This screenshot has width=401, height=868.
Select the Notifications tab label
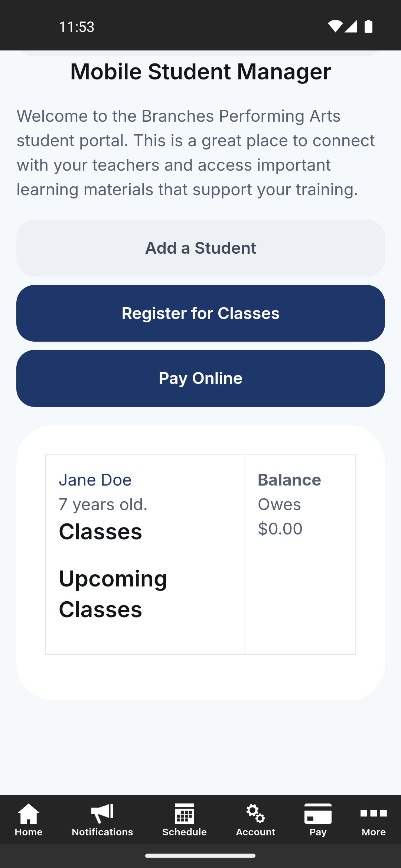(102, 832)
